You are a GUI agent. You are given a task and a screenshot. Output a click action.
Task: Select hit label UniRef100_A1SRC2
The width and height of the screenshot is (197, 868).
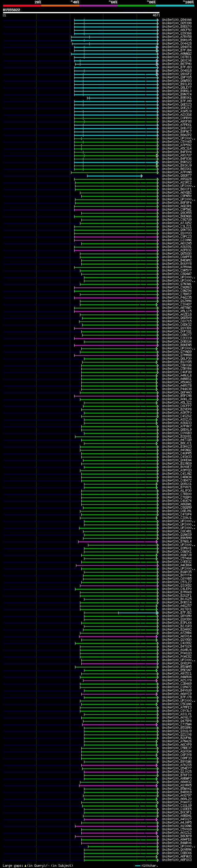(x=177, y=182)
